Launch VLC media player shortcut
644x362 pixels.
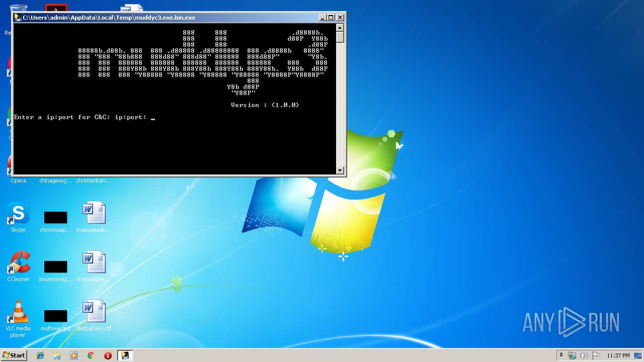point(18,319)
